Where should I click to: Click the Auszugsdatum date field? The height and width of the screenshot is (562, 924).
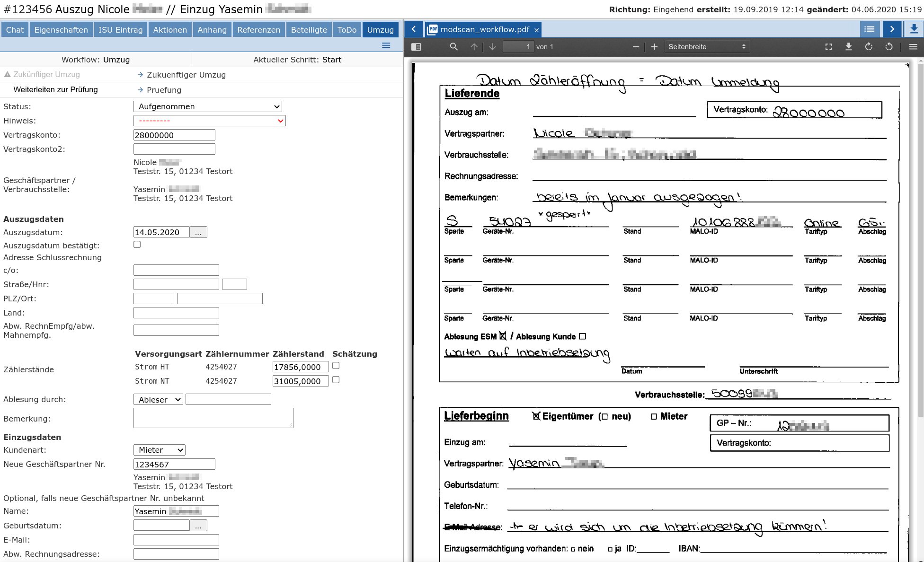(x=161, y=232)
